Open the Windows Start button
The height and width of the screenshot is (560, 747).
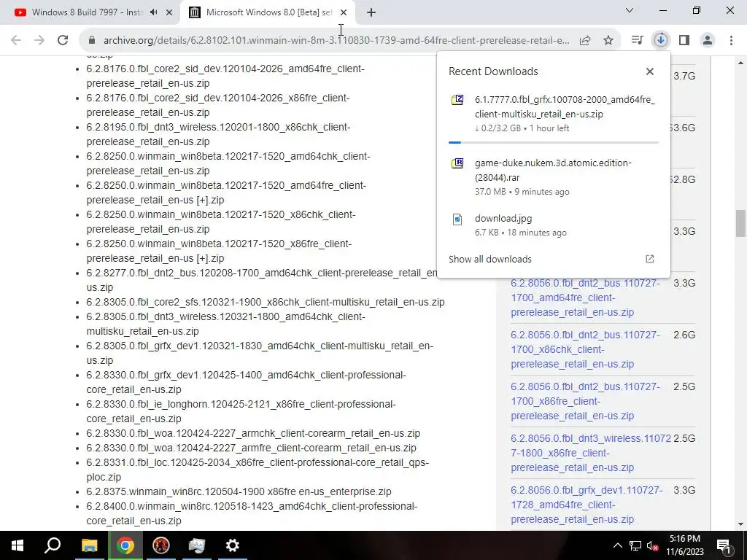(x=18, y=545)
